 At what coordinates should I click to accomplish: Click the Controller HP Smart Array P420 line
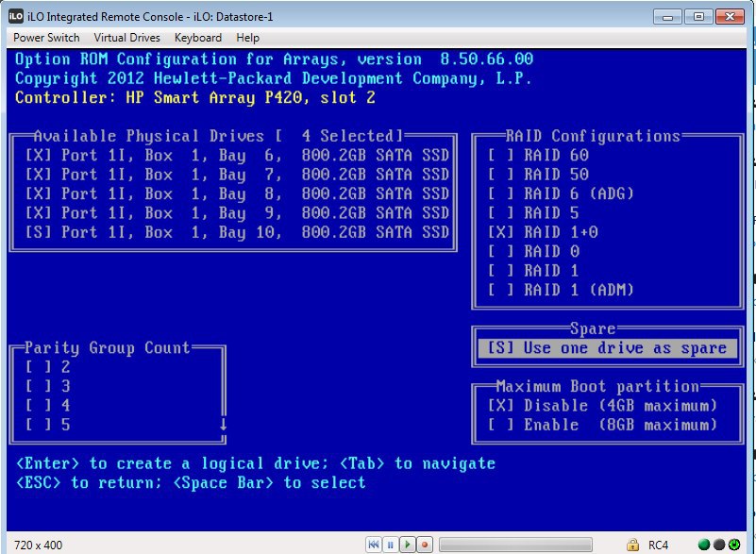point(195,98)
